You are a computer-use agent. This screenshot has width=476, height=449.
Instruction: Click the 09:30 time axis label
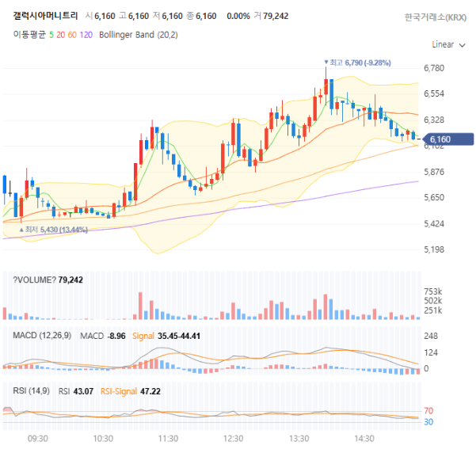click(x=38, y=439)
